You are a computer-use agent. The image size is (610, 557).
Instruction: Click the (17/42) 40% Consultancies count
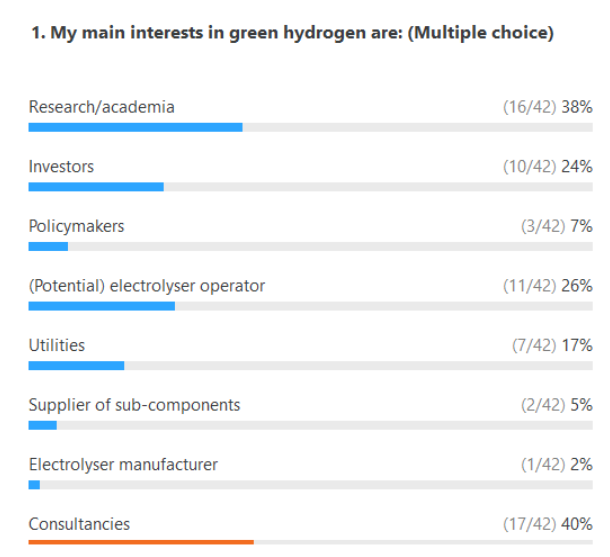[548, 524]
